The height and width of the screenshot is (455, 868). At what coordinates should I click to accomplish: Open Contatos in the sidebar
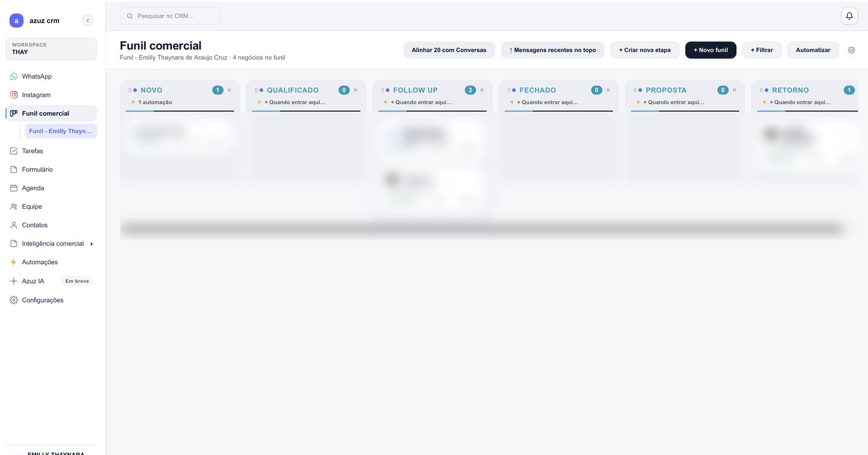tap(51, 225)
